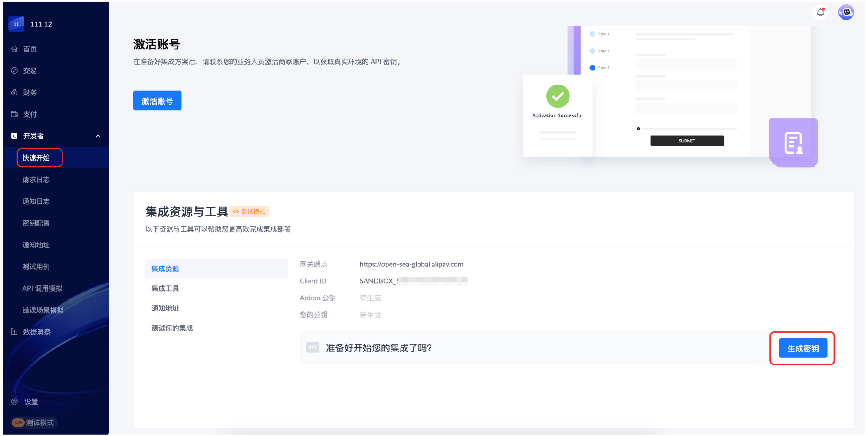Open the 测试你的集成 tab
The image size is (868, 436).
172,328
